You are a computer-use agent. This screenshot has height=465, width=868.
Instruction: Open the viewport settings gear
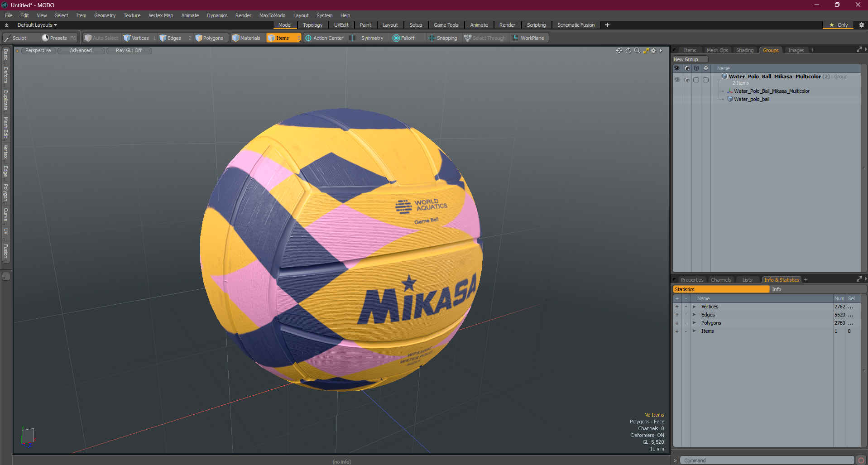(653, 51)
